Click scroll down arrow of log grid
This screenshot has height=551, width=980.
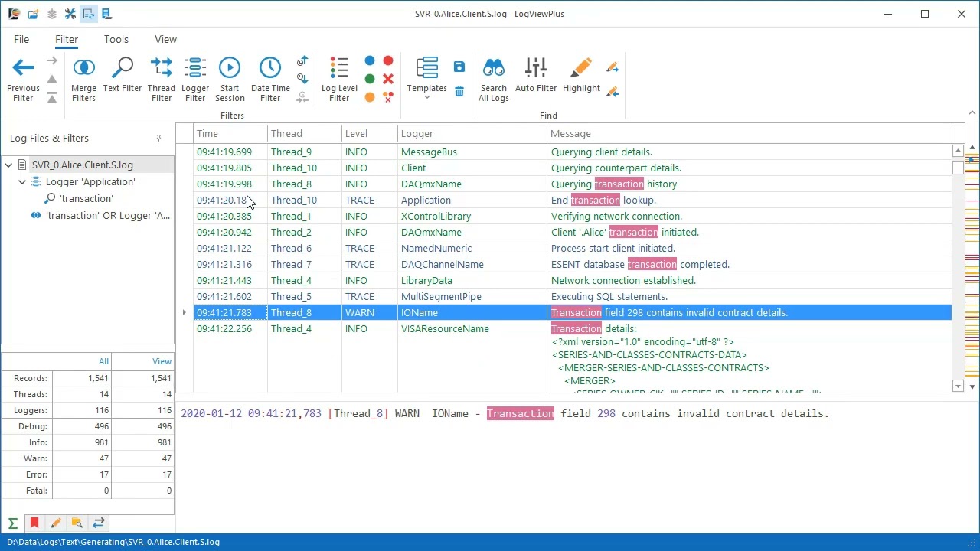(958, 386)
